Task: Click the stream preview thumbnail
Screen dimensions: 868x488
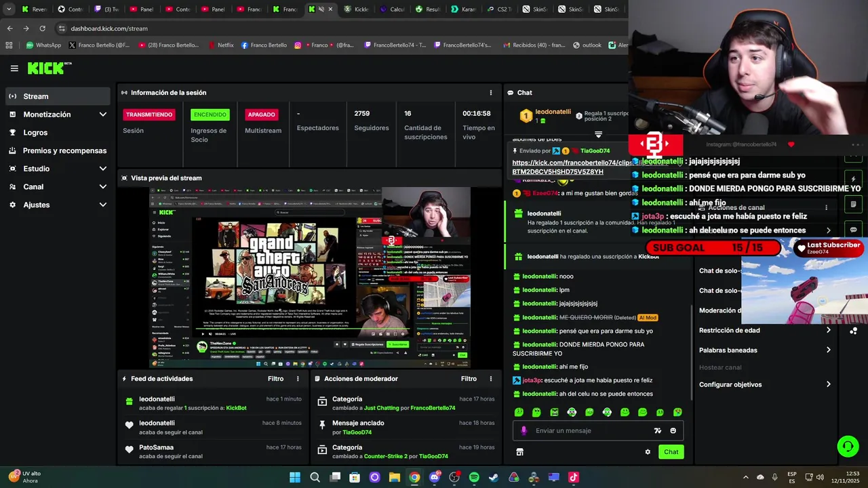Action: tap(310, 278)
